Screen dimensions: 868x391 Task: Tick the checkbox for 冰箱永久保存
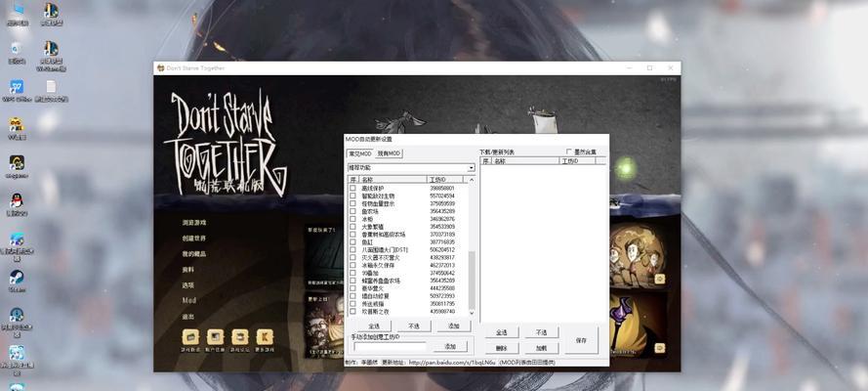coord(352,265)
